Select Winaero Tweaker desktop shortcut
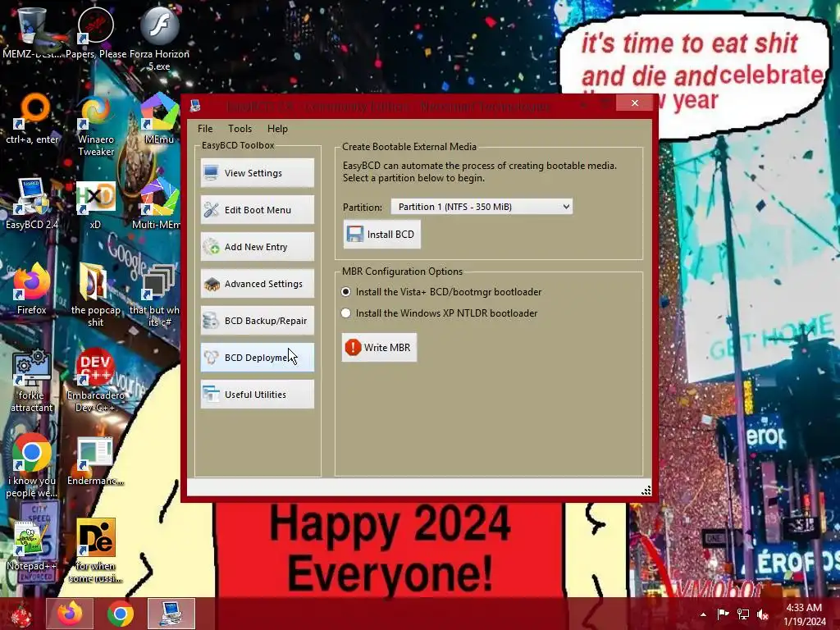 (x=96, y=126)
